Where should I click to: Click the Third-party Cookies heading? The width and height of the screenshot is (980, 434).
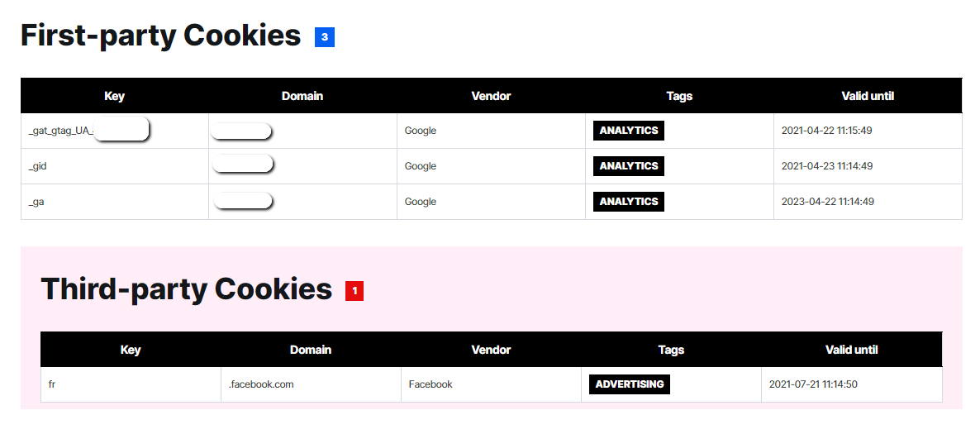[x=186, y=289]
